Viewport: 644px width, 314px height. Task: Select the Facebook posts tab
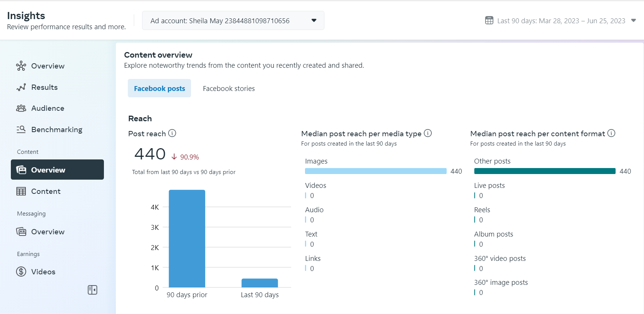coord(159,88)
